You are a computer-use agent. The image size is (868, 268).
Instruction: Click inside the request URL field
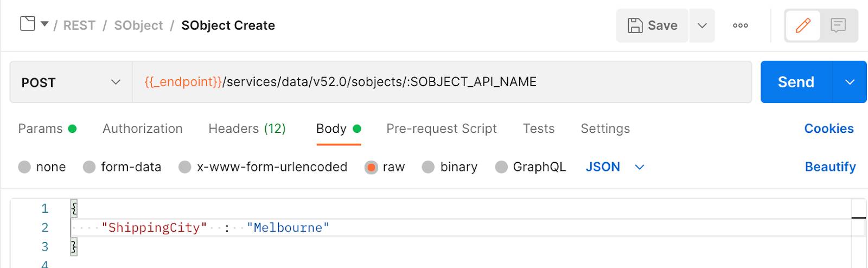pyautogui.click(x=442, y=82)
